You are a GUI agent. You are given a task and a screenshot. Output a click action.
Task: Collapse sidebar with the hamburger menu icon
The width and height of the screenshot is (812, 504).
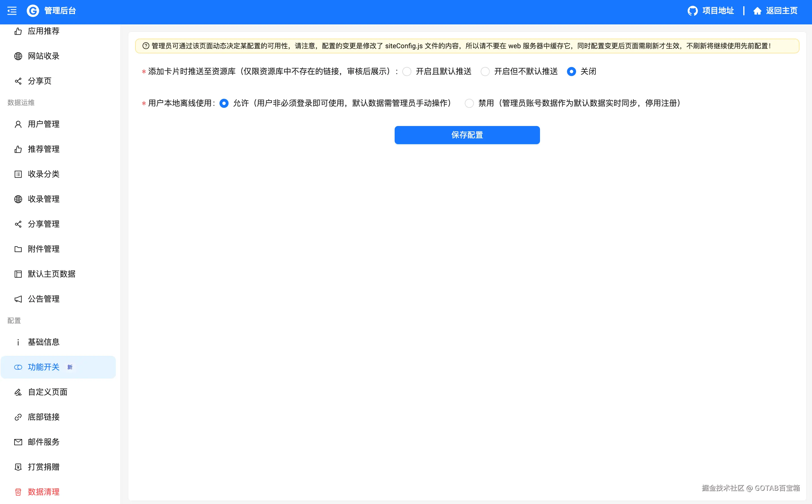click(12, 11)
